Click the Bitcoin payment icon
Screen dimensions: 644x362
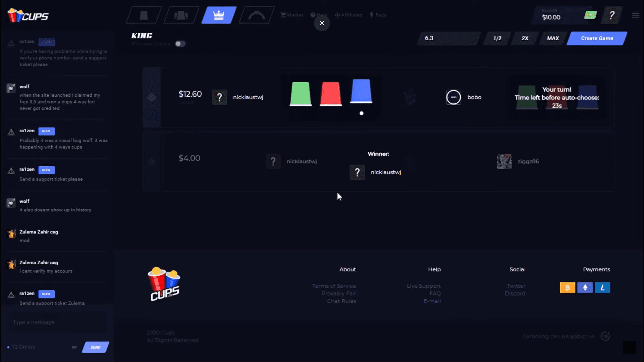(567, 288)
